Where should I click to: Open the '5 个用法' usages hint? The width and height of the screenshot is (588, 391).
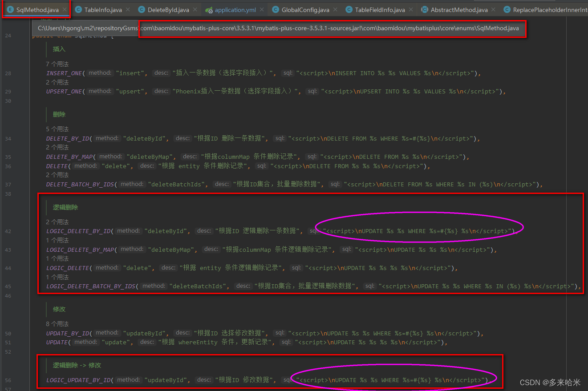coord(57,129)
